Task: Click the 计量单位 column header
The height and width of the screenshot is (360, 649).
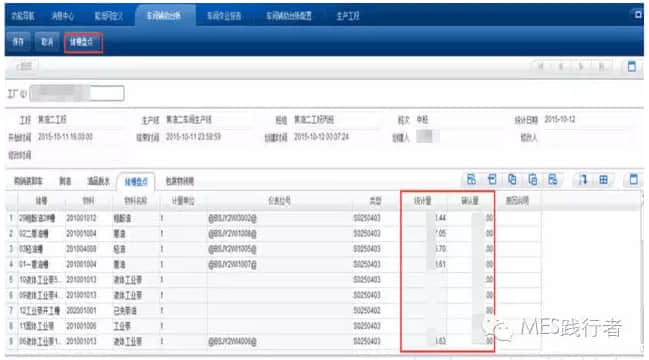Action: 183,201
